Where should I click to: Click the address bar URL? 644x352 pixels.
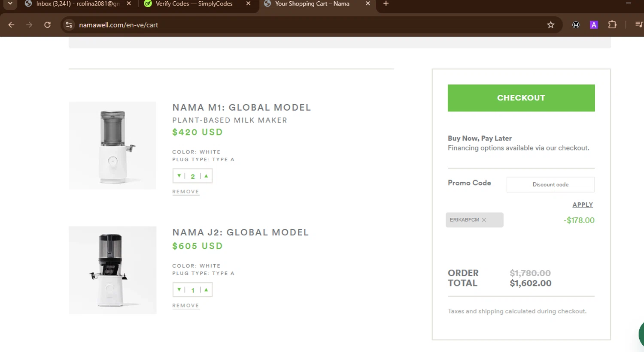click(118, 25)
